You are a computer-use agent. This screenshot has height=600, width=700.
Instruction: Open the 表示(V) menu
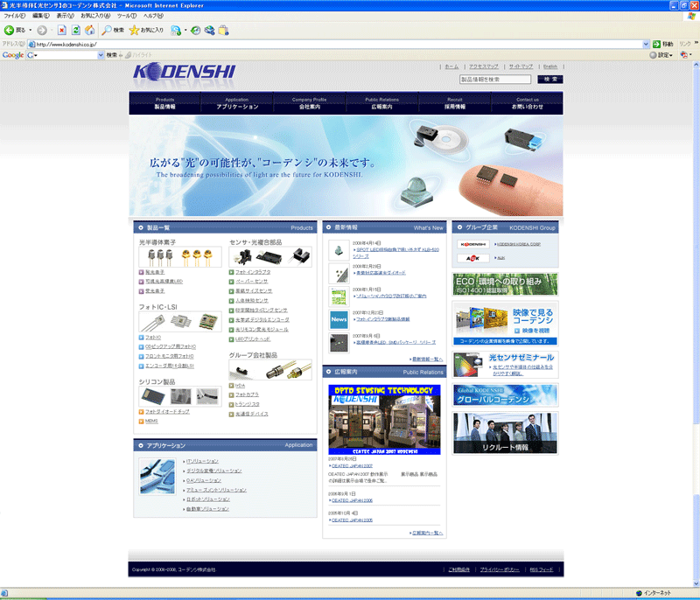pos(65,16)
